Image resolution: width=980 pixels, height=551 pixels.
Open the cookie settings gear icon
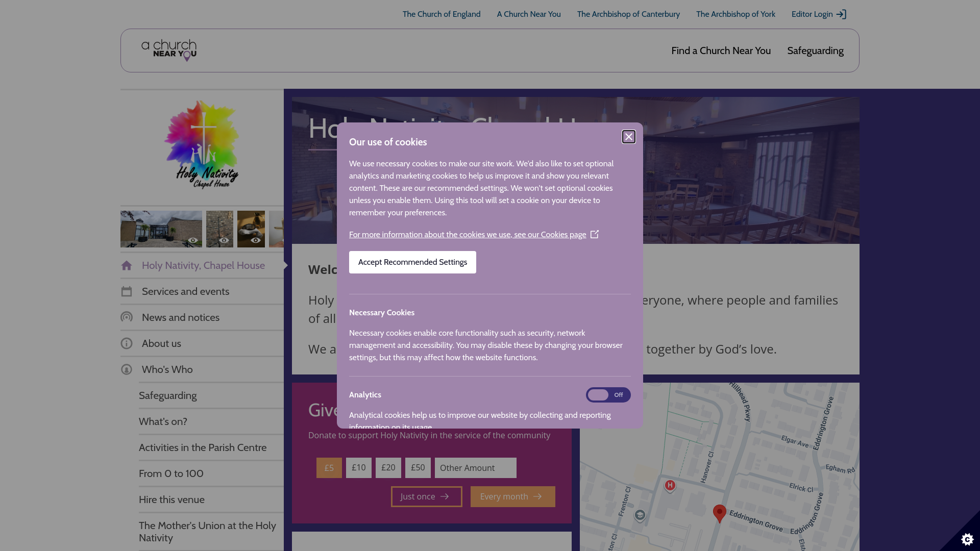pyautogui.click(x=967, y=539)
